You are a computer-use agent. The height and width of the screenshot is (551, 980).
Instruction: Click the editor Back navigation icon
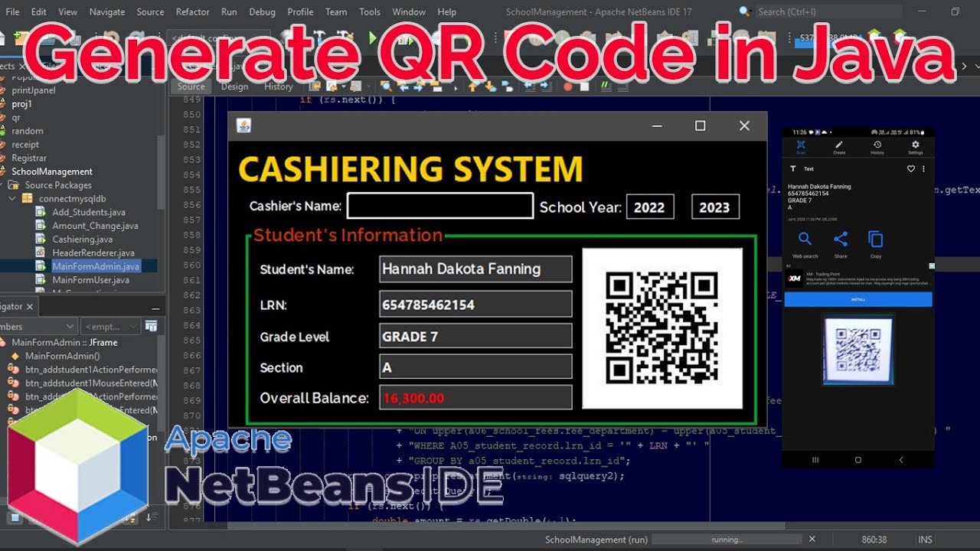[332, 86]
